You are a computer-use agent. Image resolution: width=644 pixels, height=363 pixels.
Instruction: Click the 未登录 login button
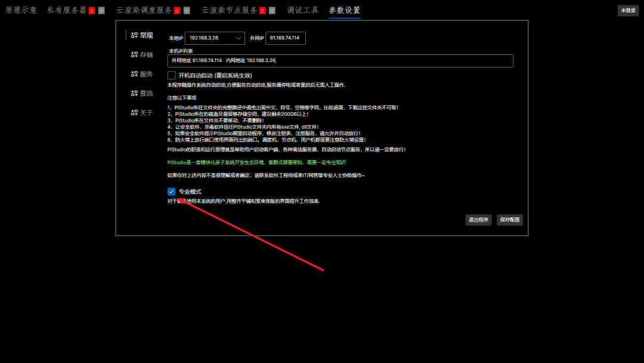(628, 11)
